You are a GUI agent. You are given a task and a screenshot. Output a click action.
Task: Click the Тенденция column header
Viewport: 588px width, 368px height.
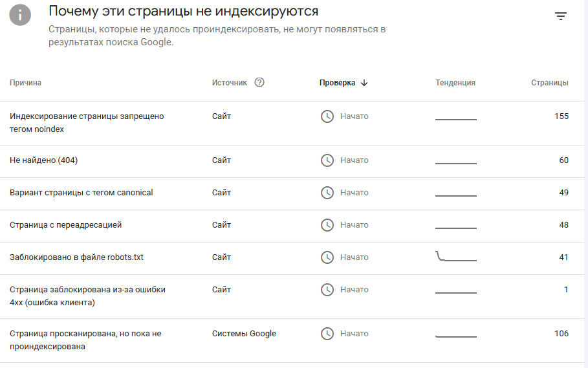[x=455, y=83]
